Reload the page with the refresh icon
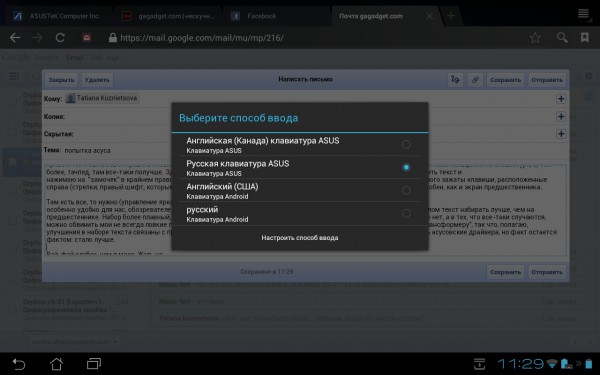600x375 pixels. 60,38
